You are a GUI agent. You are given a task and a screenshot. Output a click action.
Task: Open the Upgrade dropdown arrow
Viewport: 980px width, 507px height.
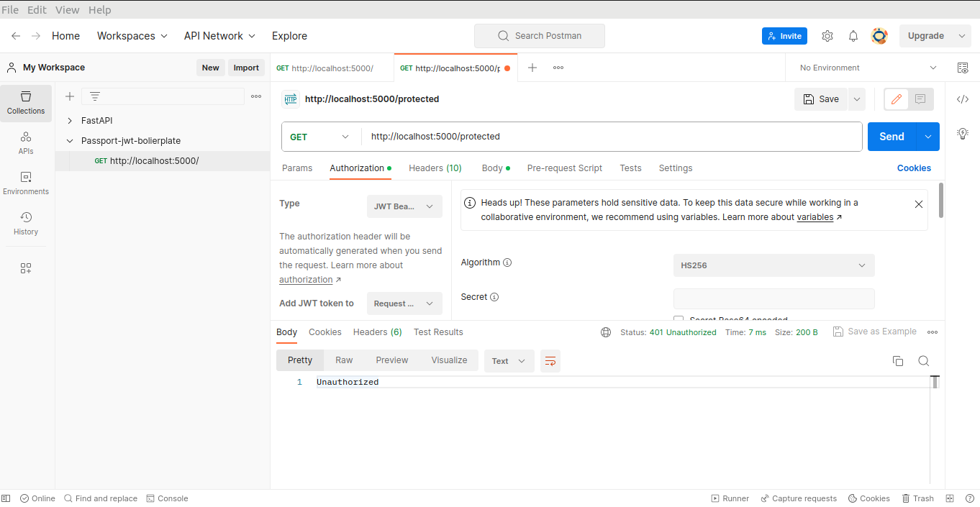963,36
